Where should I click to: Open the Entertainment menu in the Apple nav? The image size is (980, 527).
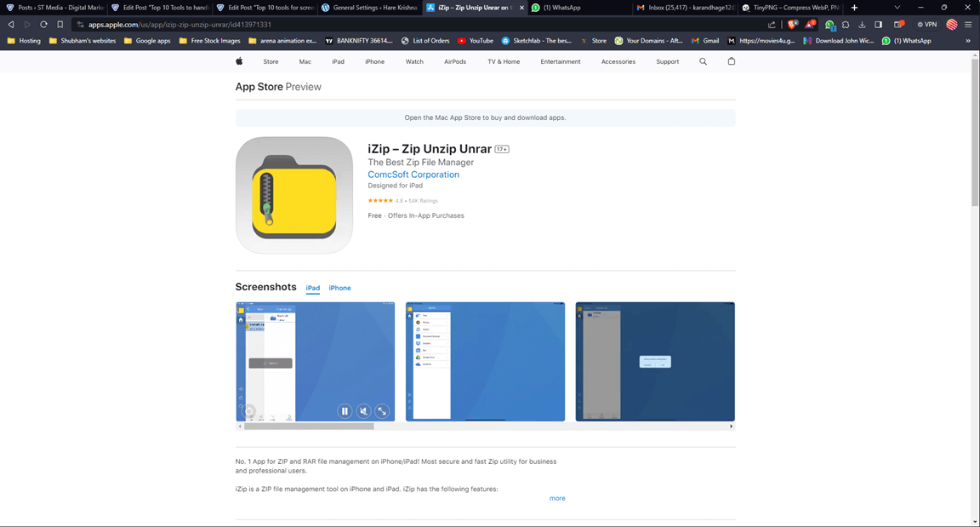click(560, 61)
